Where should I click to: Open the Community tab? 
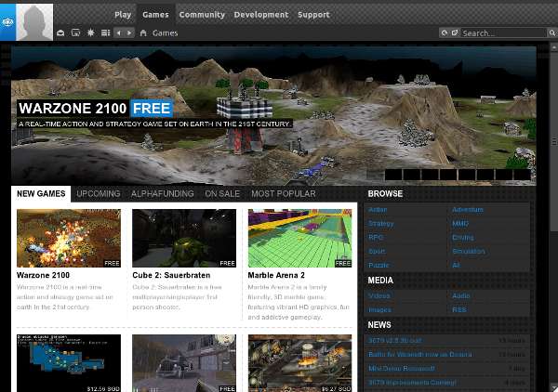pos(202,15)
